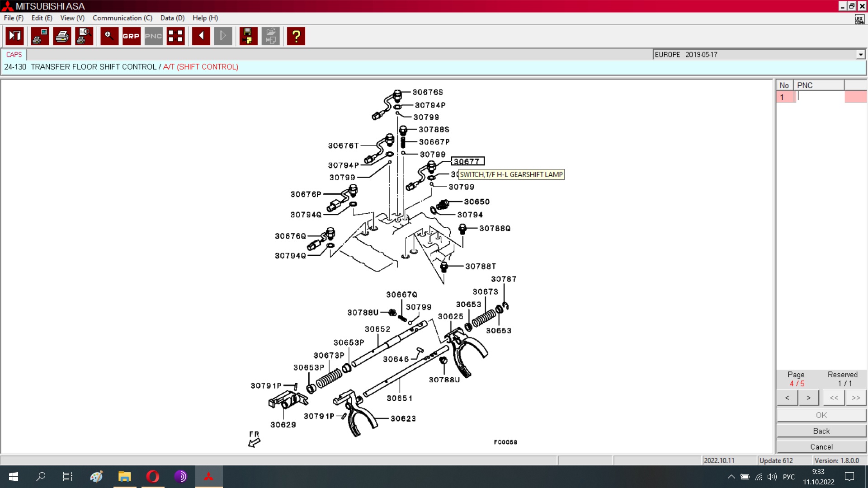
Task: Click the printer toolbar icon
Action: [62, 36]
